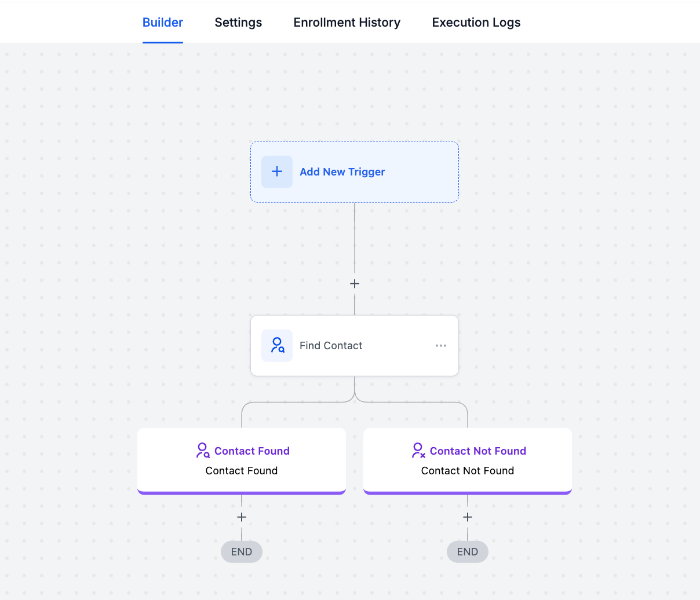Viewport: 700px width, 600px height.
Task: Select the Find Contact action card
Action: (x=354, y=345)
